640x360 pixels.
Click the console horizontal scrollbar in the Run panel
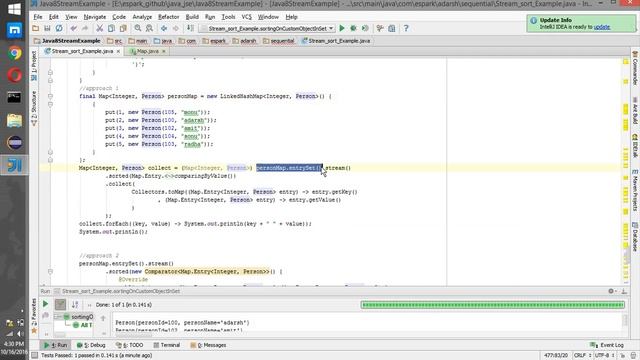133,334
